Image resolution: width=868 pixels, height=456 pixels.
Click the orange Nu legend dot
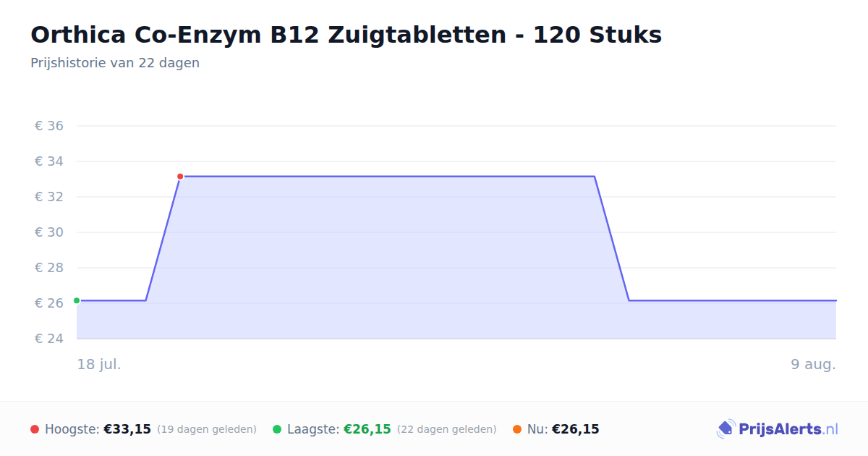pyautogui.click(x=517, y=429)
